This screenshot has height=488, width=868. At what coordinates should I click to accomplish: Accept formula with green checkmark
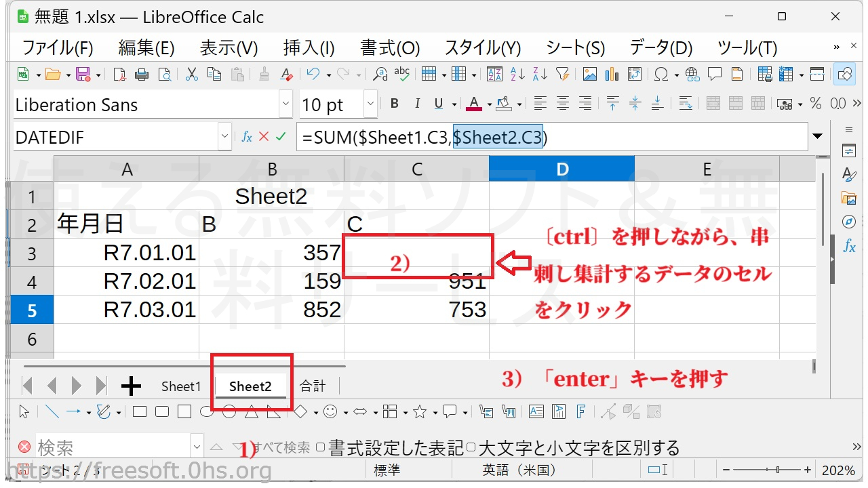tap(281, 137)
